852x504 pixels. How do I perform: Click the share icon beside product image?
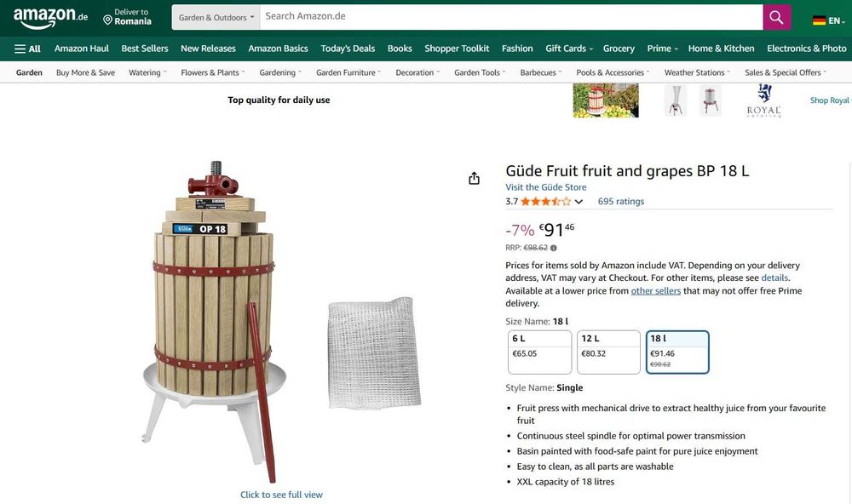point(474,178)
